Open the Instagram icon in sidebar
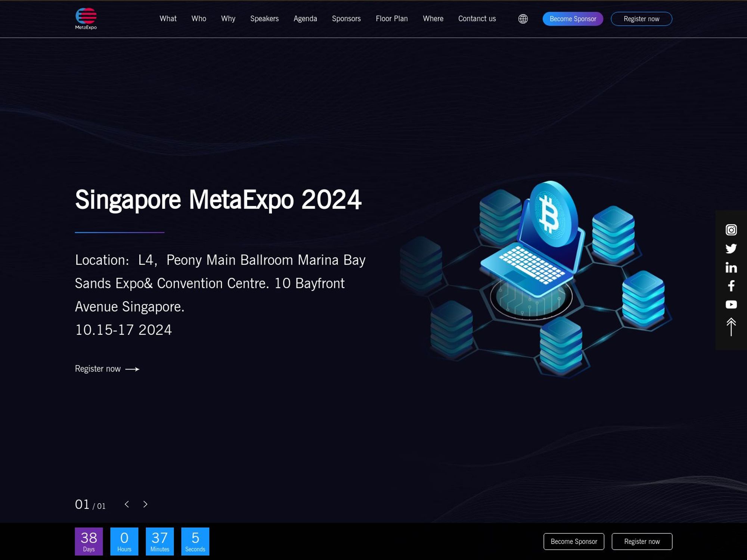747x560 pixels. coord(731,230)
